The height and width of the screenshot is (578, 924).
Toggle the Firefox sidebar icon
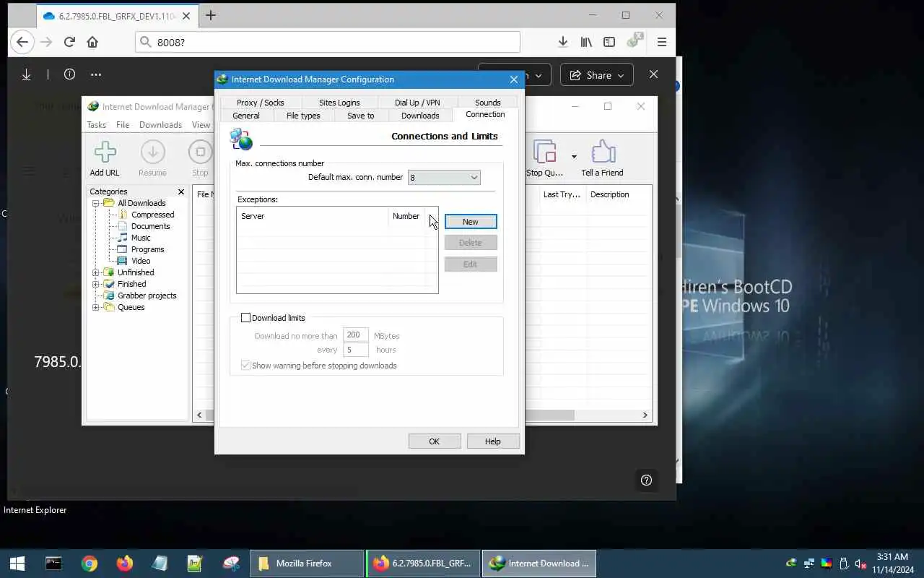click(x=609, y=42)
